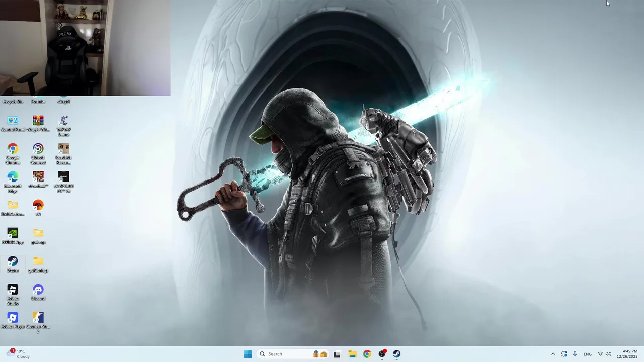Click the sync status tray icon
Image resolution: width=644 pixels, height=362 pixels.
coord(564,354)
